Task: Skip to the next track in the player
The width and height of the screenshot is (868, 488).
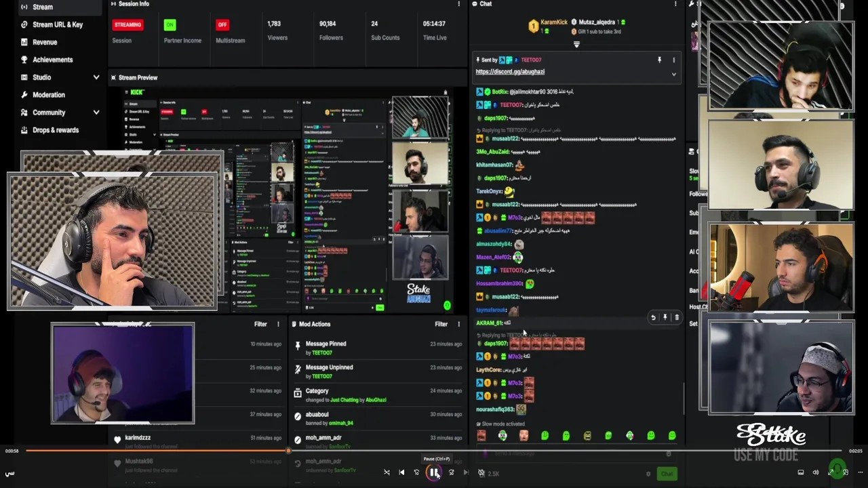Action: [x=466, y=472]
